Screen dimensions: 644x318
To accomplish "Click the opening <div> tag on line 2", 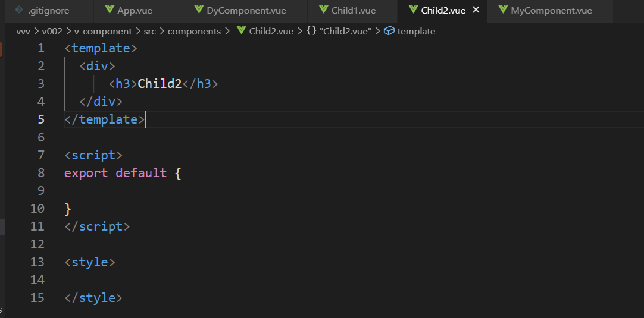I will tap(98, 66).
